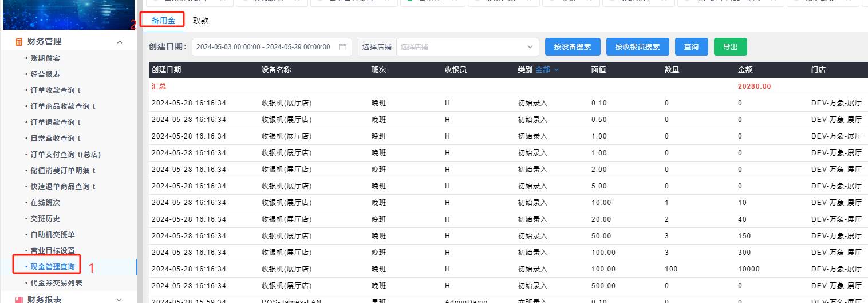The height and width of the screenshot is (303, 868).
Task: Click the 按设备搜索 button
Action: (573, 47)
